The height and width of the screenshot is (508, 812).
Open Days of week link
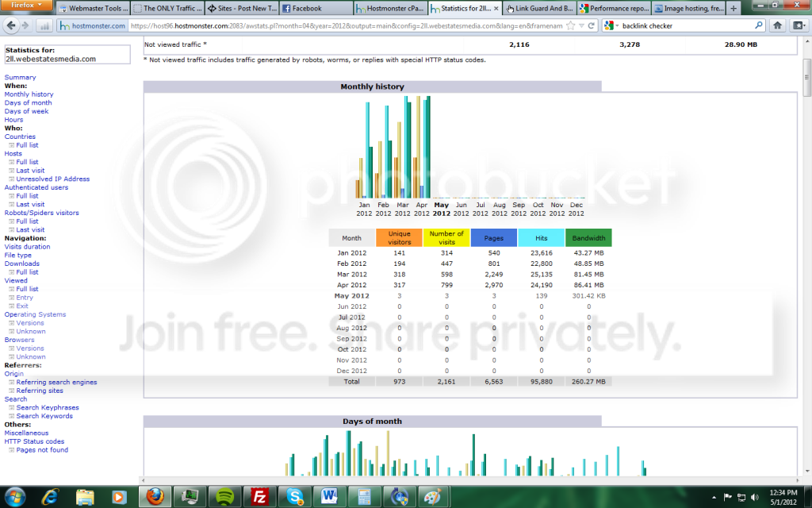click(x=26, y=111)
